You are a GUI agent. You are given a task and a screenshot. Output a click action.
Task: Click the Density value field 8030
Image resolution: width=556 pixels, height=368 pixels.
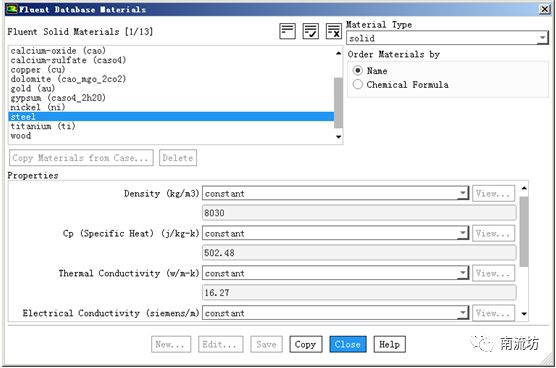[x=359, y=213]
